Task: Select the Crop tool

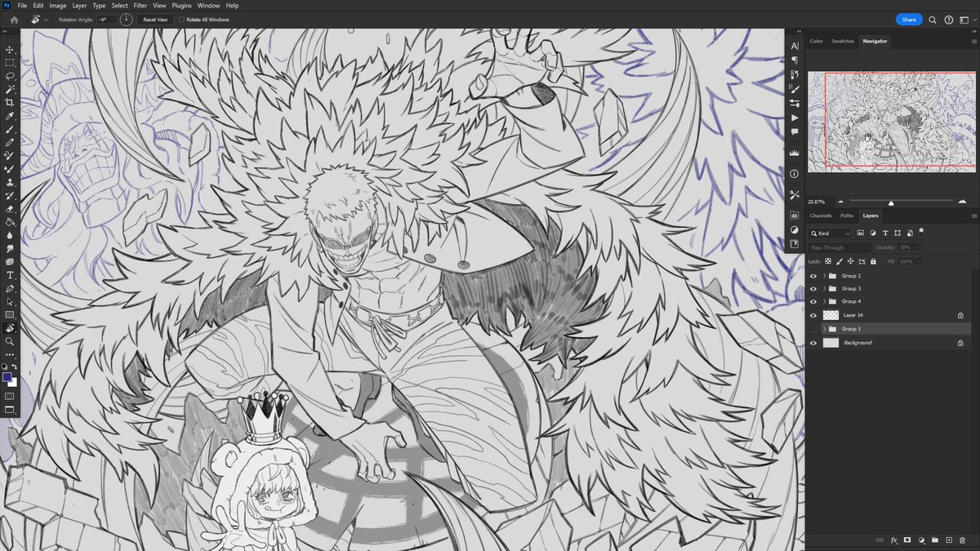Action: pyautogui.click(x=10, y=102)
